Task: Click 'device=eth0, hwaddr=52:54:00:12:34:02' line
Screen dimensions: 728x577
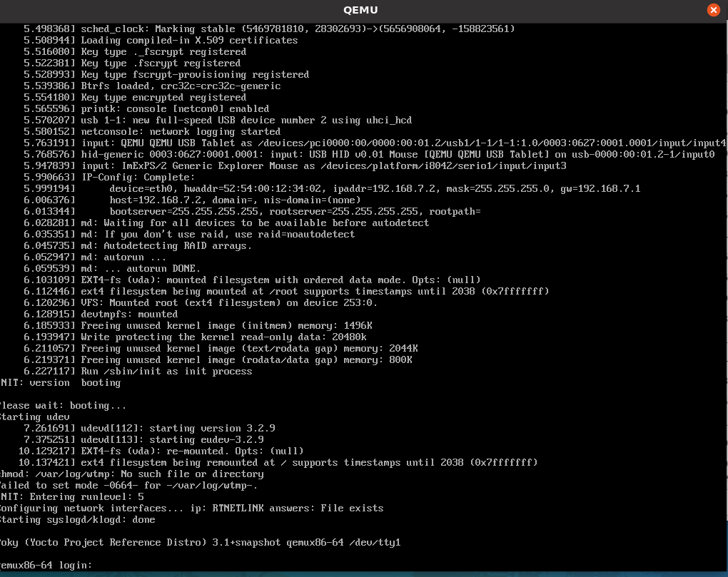Action: [x=332, y=189]
